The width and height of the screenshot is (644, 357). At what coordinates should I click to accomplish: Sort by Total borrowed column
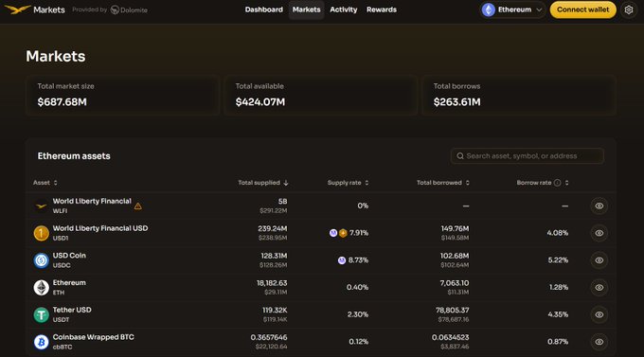[443, 183]
